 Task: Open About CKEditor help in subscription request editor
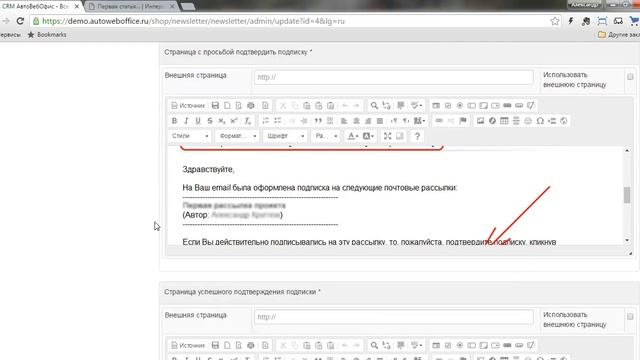pyautogui.click(x=417, y=136)
